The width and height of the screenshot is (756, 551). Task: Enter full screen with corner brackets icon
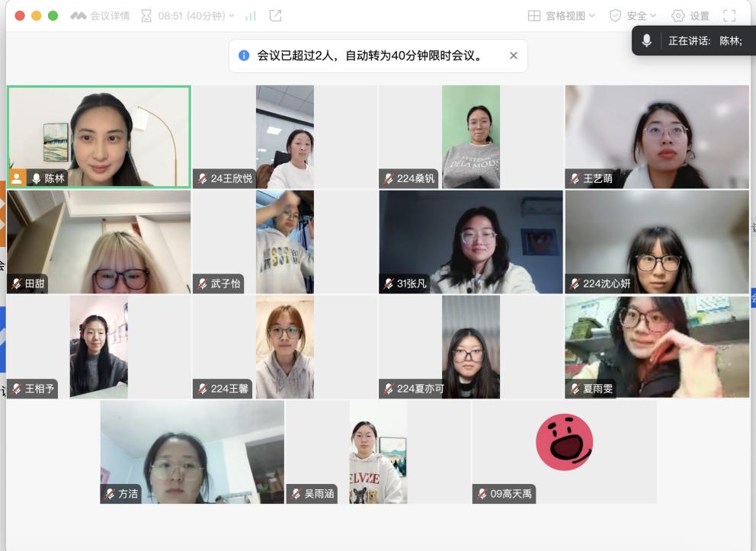(x=729, y=16)
